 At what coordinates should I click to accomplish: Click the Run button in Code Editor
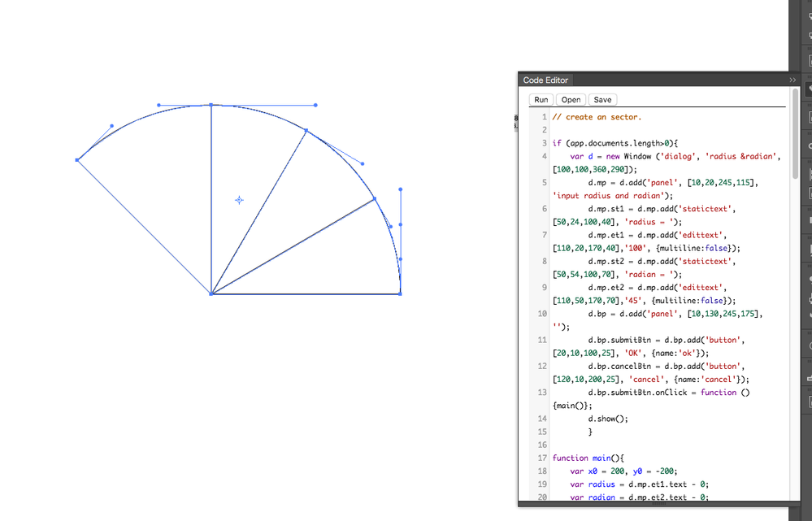(541, 100)
